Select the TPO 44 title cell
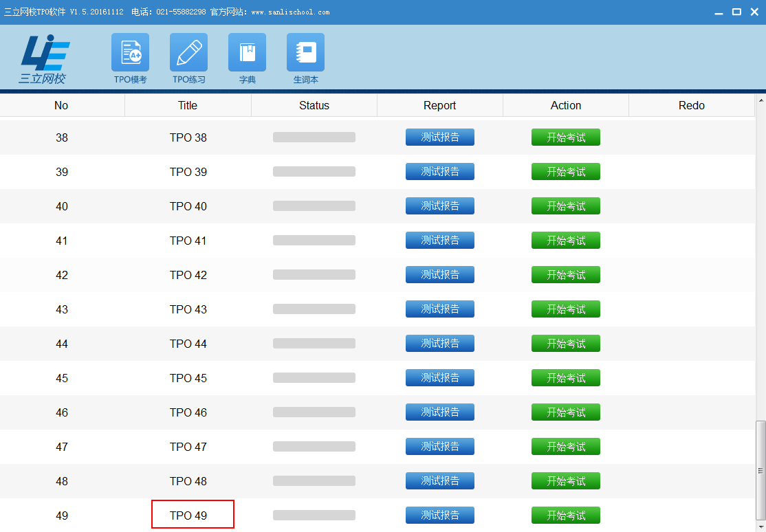 [188, 344]
